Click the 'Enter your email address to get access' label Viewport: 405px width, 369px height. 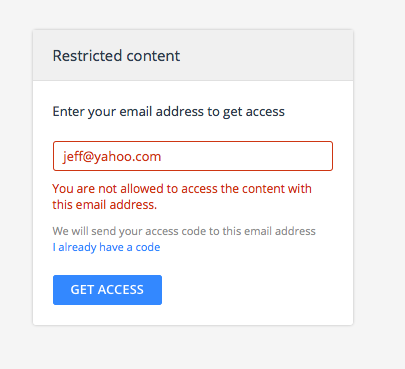169,112
